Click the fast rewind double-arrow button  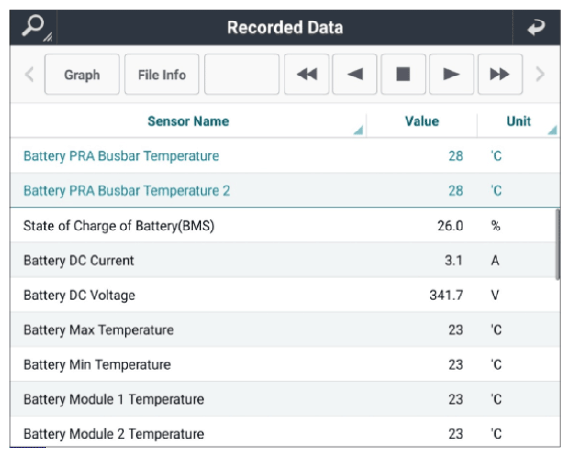(307, 74)
